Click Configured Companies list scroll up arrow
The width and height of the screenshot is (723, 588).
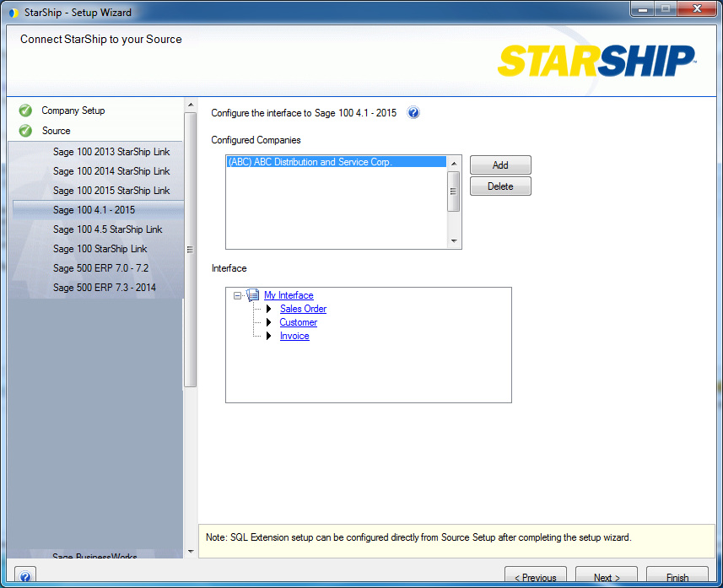454,164
